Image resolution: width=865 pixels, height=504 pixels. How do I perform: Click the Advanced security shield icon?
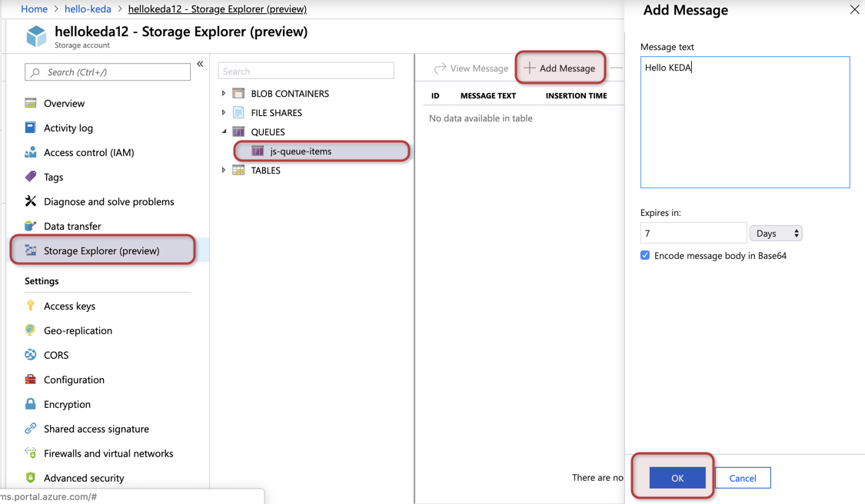pos(30,478)
